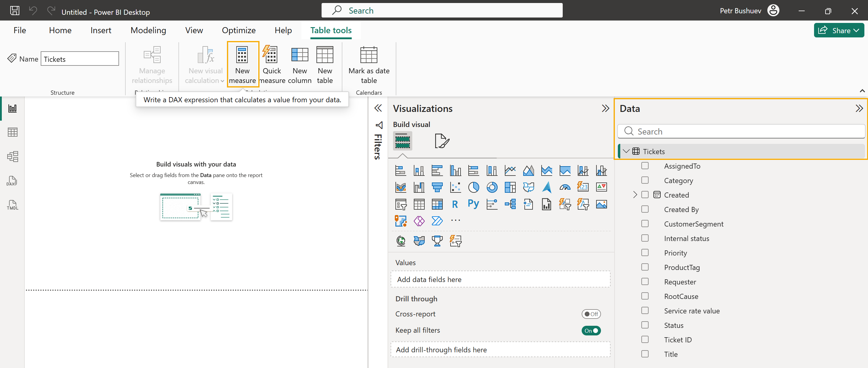Check the ProductTag field
The width and height of the screenshot is (868, 368).
pyautogui.click(x=645, y=267)
